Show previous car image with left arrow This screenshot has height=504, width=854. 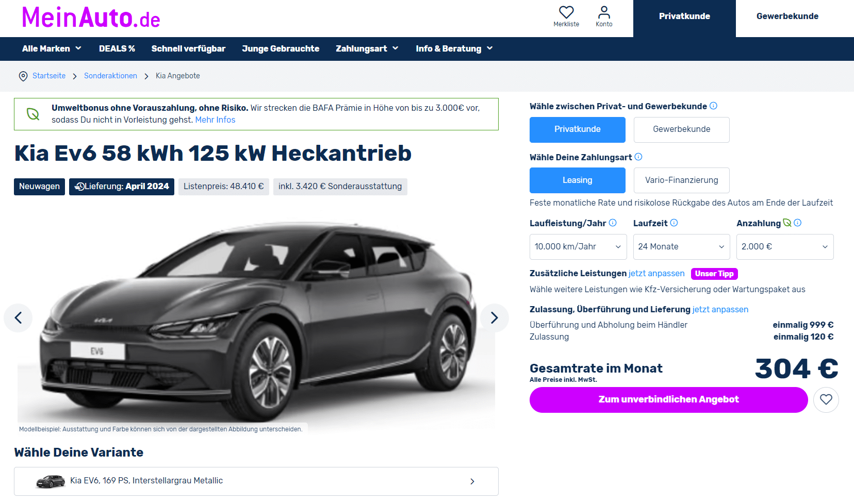[x=18, y=318]
